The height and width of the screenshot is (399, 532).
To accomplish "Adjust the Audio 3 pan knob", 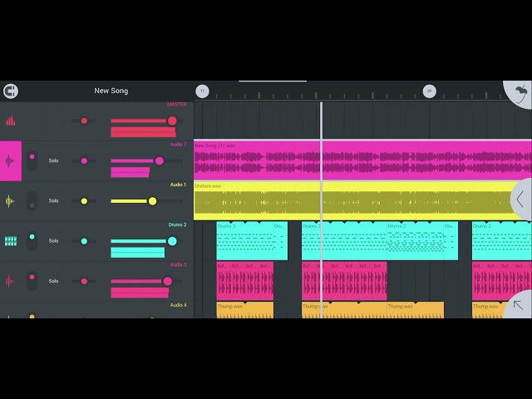I will pyautogui.click(x=84, y=281).
